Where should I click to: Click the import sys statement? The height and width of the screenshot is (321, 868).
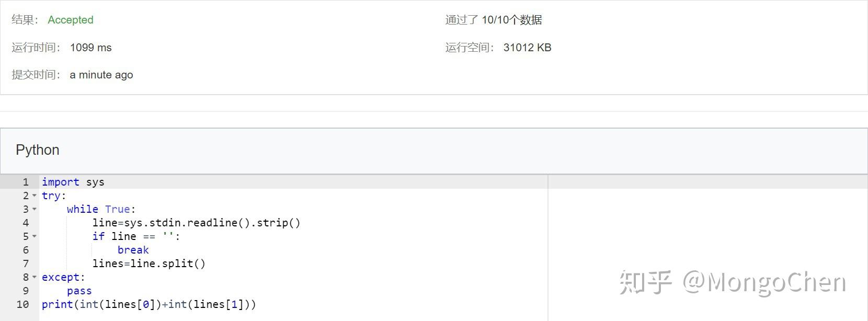click(73, 182)
